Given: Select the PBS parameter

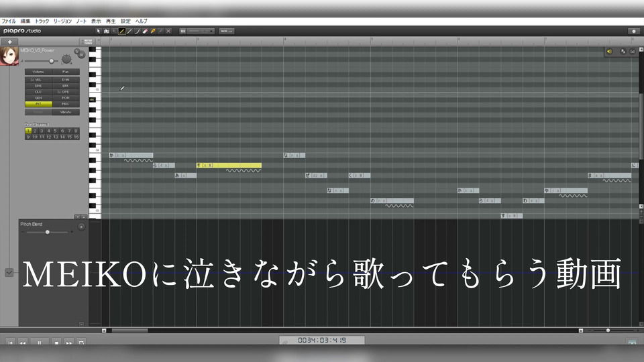Looking at the screenshot, I should pyautogui.click(x=66, y=105).
